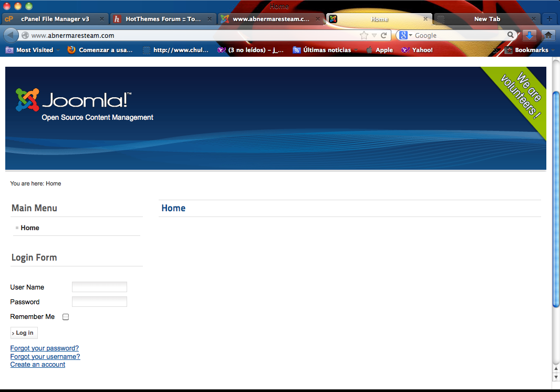Click the User Name input field
Screen dimensions: 560x392
tap(99, 287)
